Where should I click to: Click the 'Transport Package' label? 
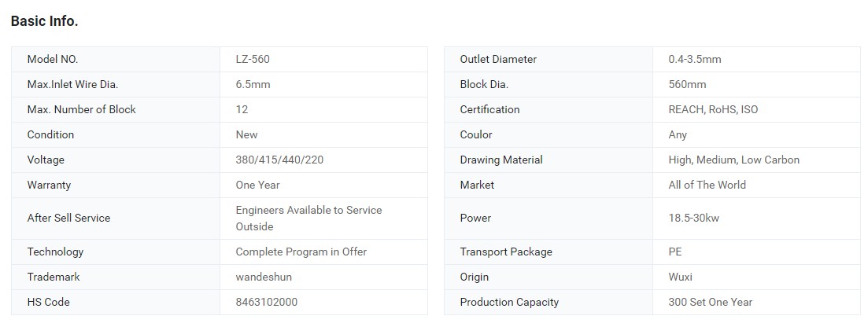(506, 252)
